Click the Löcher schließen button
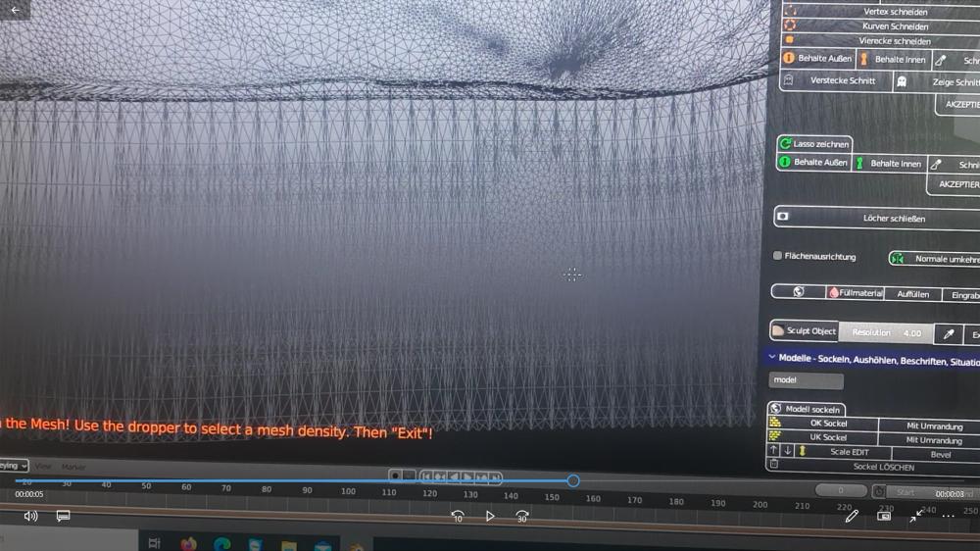This screenshot has height=551, width=980. tap(876, 218)
